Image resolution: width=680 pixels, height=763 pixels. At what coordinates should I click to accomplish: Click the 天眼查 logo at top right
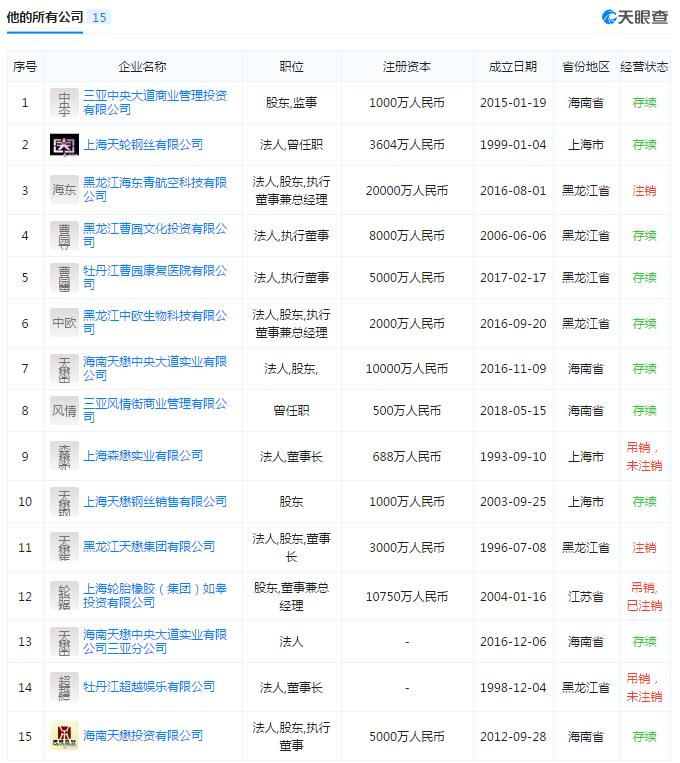coord(635,17)
